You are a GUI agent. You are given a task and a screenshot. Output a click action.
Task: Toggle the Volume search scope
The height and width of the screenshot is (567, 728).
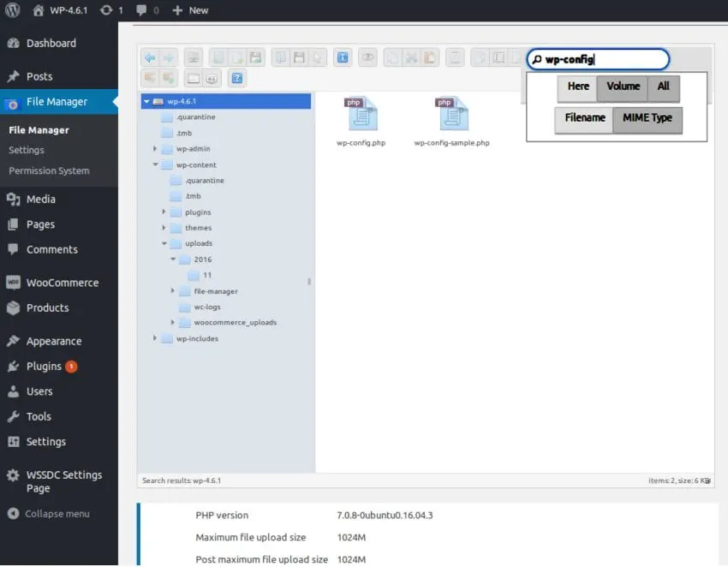tap(623, 88)
